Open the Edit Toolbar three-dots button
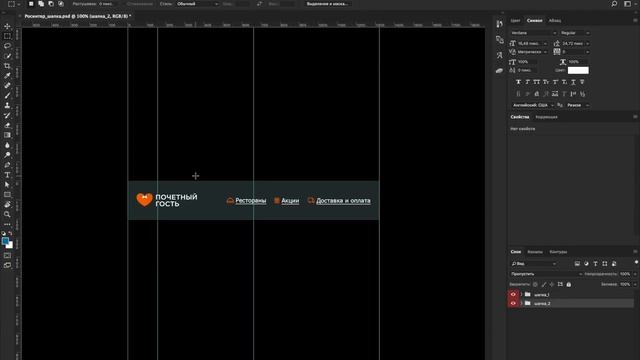This screenshot has width=640, height=360. [7, 224]
